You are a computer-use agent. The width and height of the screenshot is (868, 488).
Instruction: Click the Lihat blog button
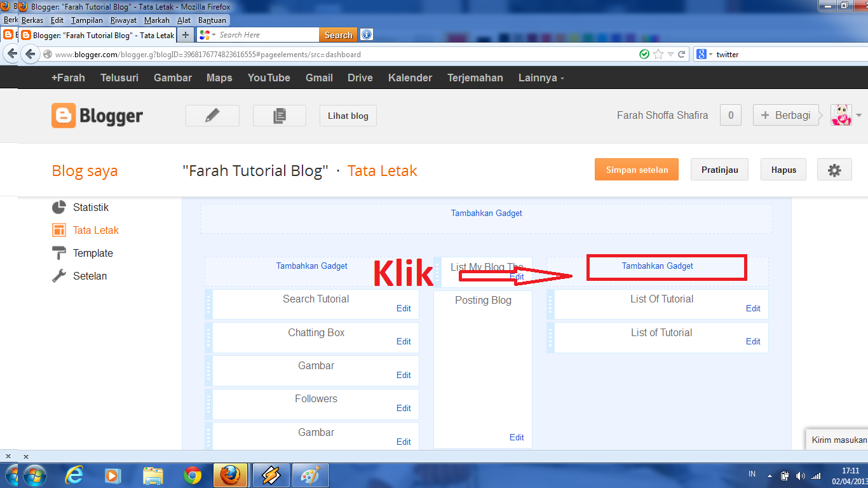pos(348,116)
